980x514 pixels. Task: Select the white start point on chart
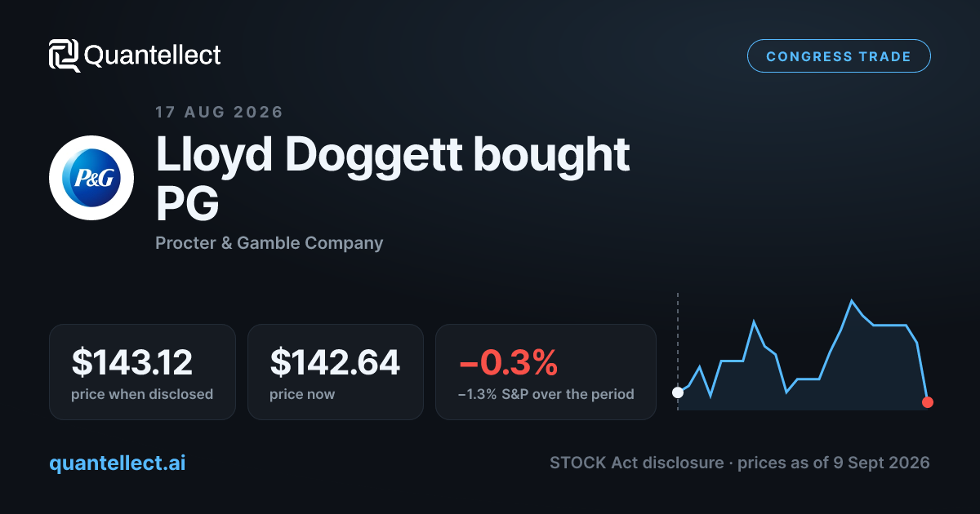coord(677,392)
